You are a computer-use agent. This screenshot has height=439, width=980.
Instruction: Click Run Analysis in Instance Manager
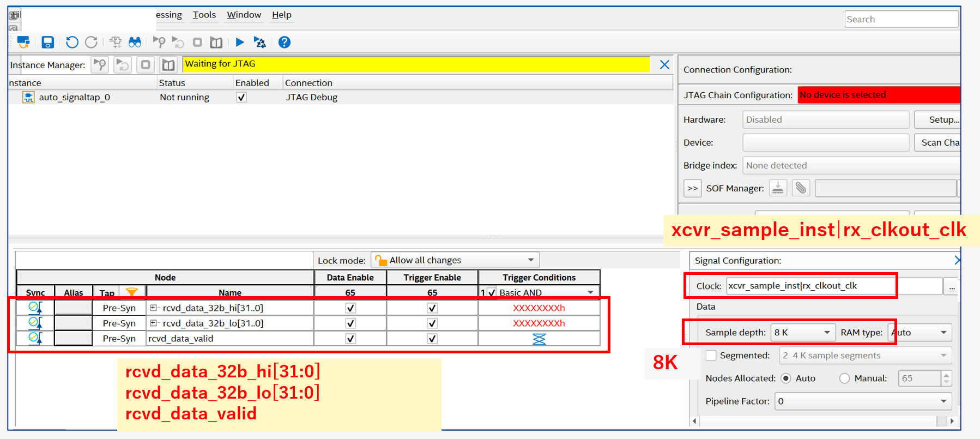(x=100, y=65)
